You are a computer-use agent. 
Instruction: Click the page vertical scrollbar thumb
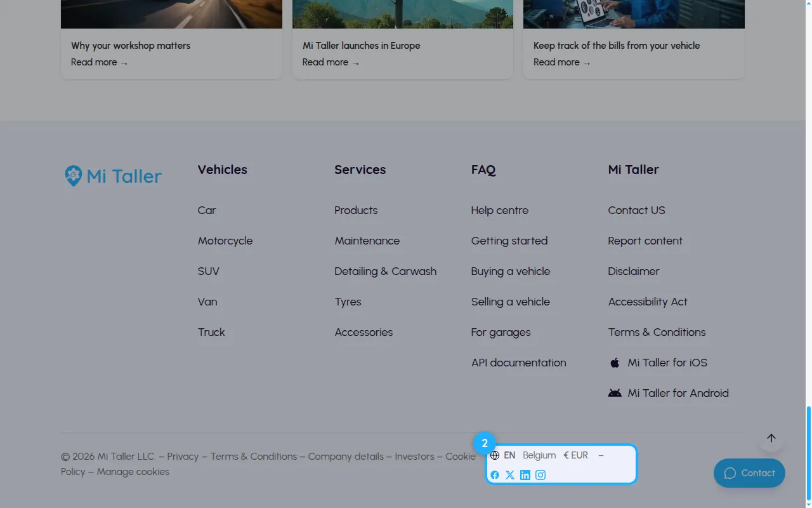[x=808, y=453]
